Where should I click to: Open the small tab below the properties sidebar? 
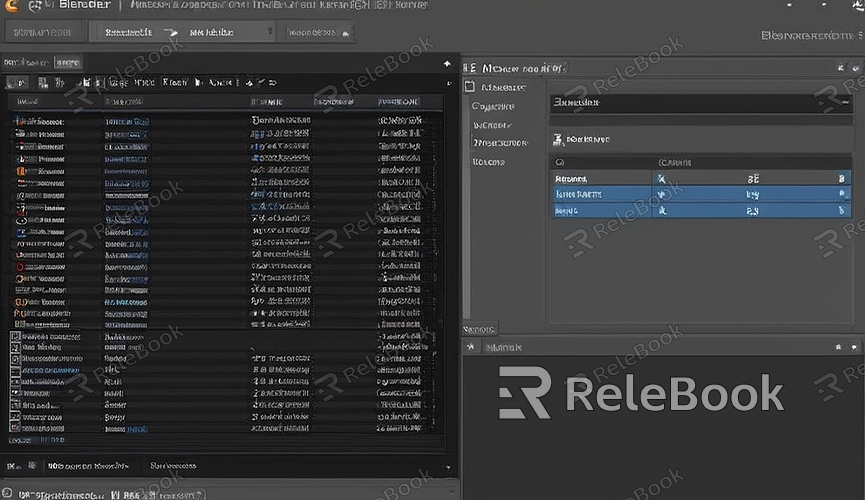point(479,329)
